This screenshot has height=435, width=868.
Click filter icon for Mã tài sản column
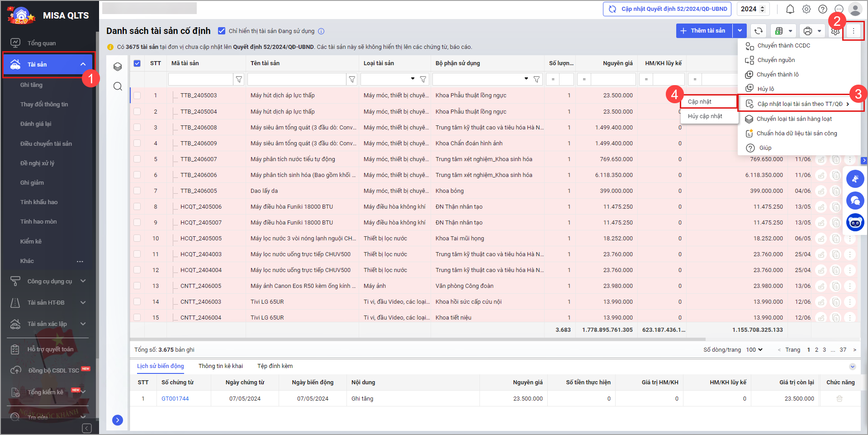(x=239, y=79)
